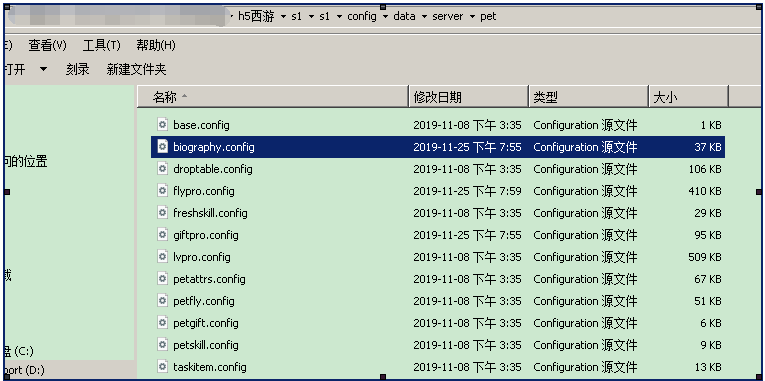The width and height of the screenshot is (765, 381).
Task: Select the petskill.config file name
Action: 206,344
